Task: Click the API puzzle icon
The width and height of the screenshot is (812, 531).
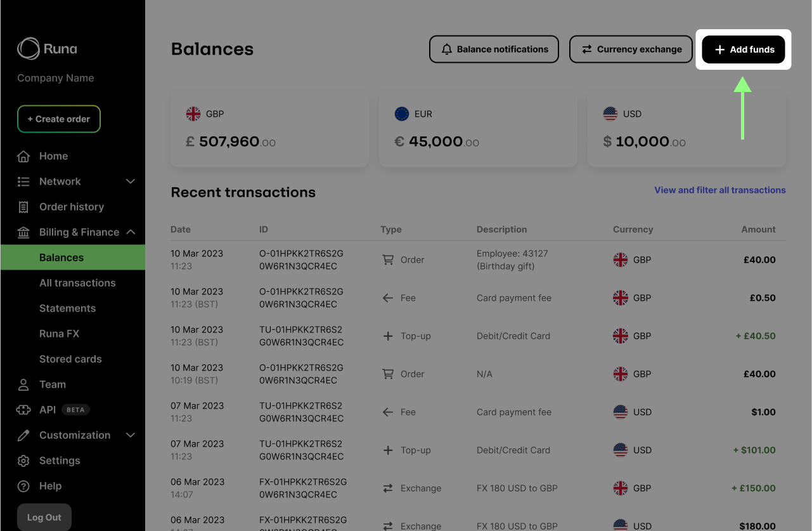Action: coord(23,410)
